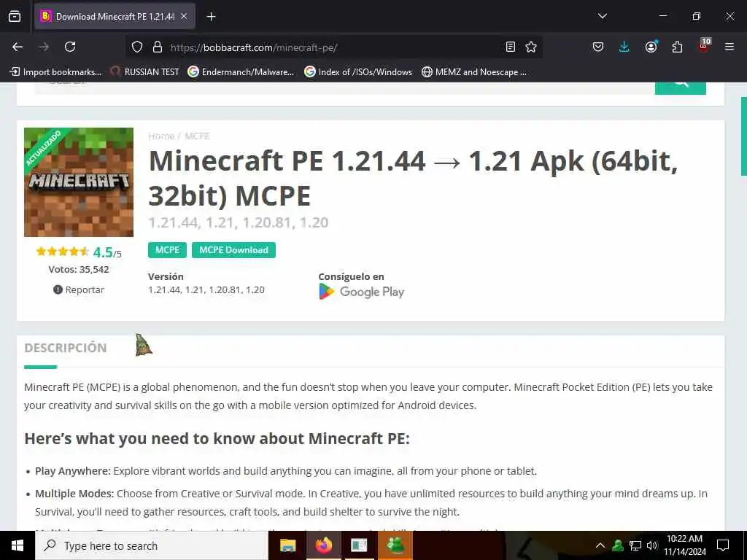Select the MCPE tag button

167,250
